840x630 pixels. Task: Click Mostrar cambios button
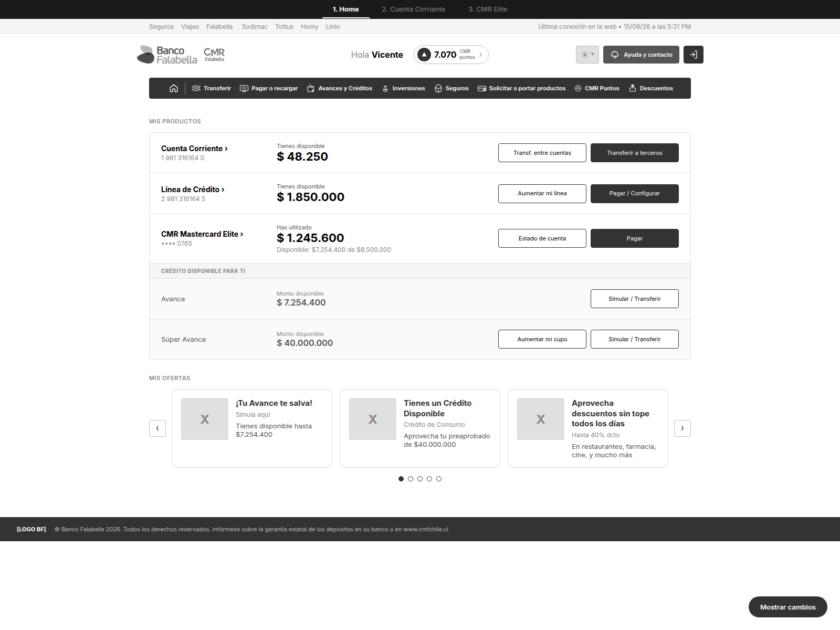pos(788,607)
